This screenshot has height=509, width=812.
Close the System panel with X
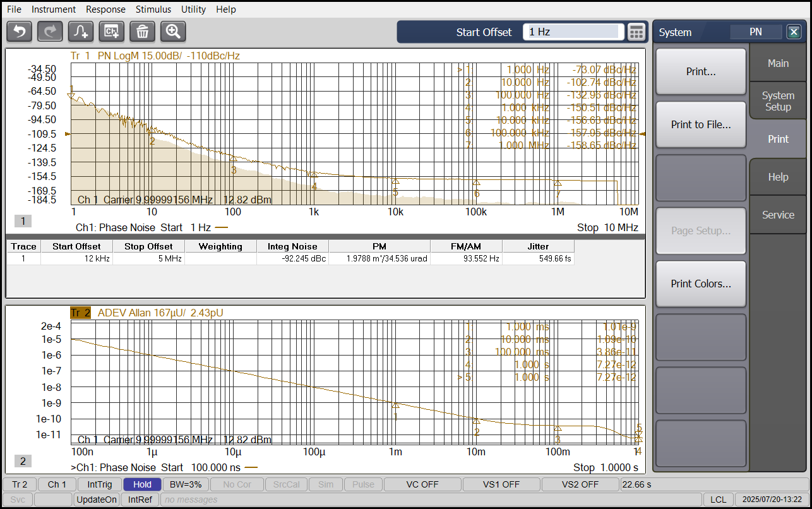[x=794, y=32]
